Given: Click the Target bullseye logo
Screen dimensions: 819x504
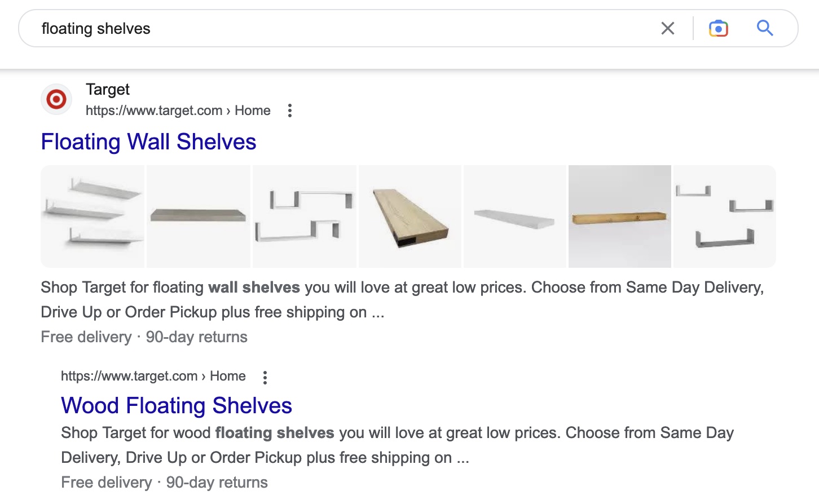Looking at the screenshot, I should 56,99.
